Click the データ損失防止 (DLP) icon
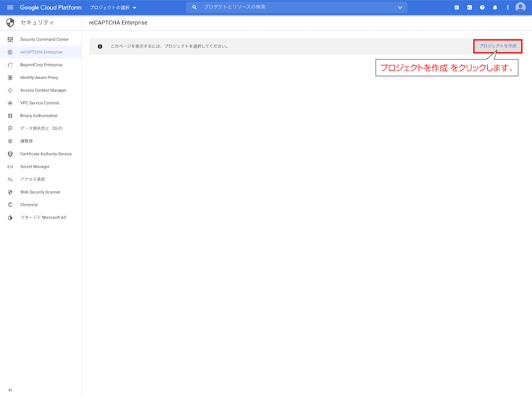532x398 pixels. pyautogui.click(x=10, y=129)
